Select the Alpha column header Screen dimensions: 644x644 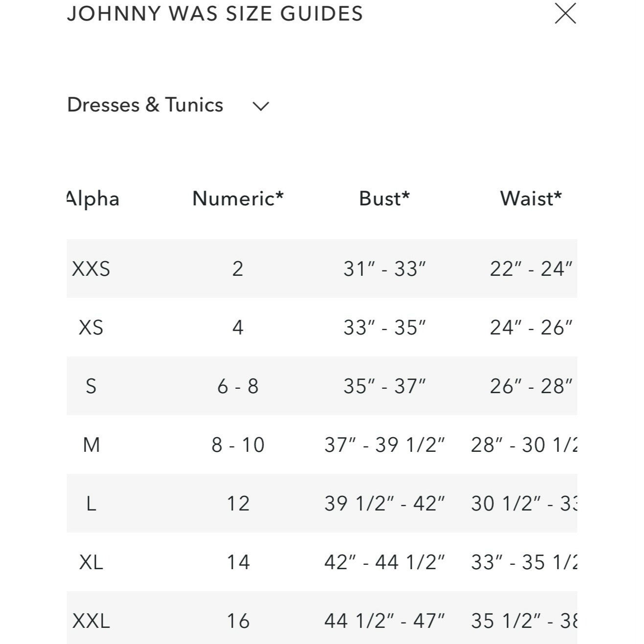coord(93,199)
